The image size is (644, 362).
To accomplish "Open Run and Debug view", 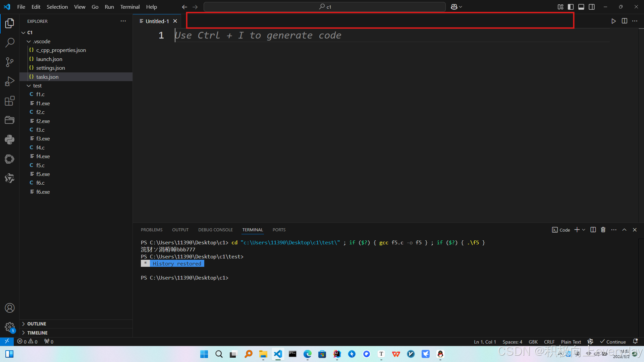I will (x=10, y=81).
